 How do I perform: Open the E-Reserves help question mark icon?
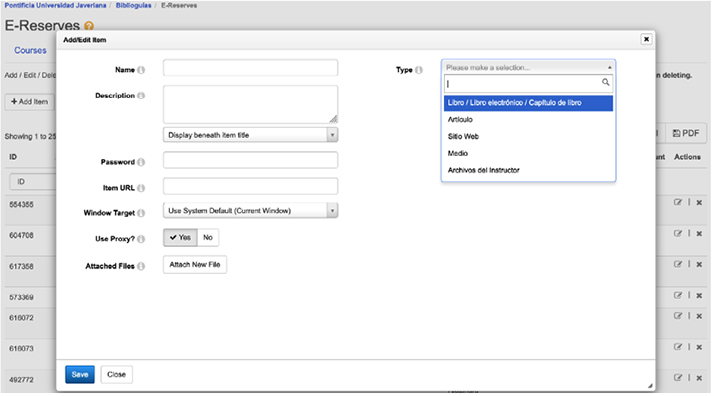pos(89,26)
